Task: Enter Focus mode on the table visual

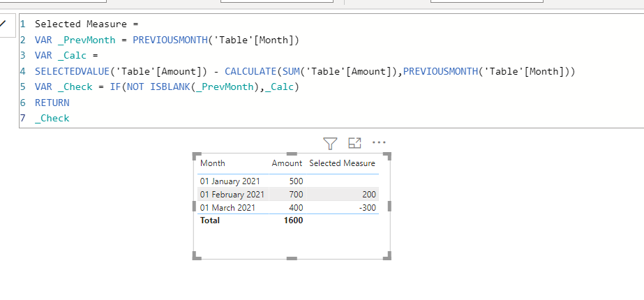Action: 354,143
